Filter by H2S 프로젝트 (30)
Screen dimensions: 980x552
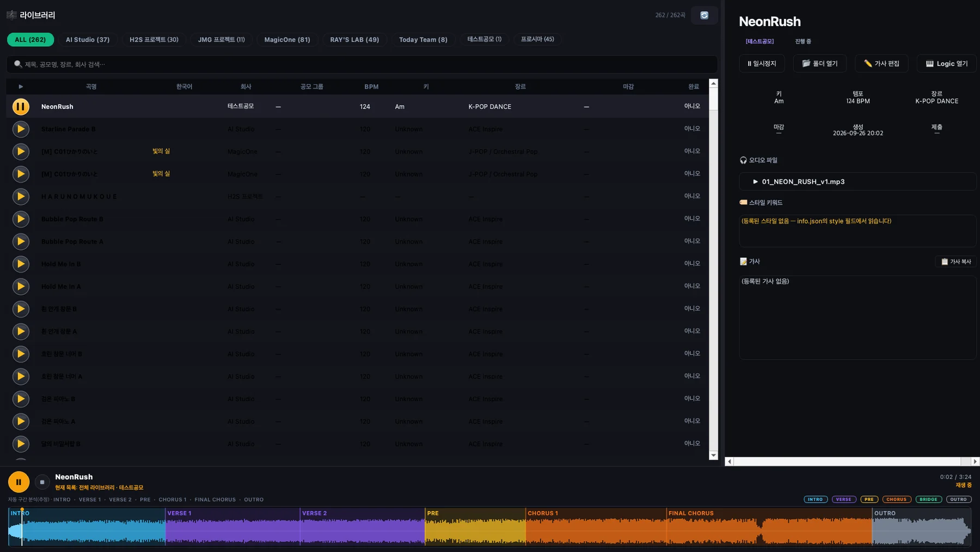154,40
